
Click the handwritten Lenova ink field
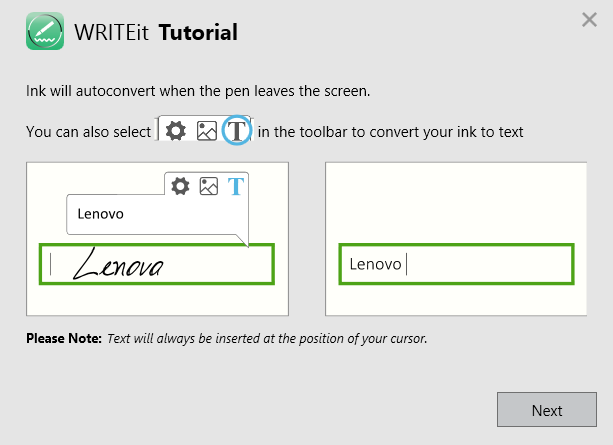click(x=156, y=264)
